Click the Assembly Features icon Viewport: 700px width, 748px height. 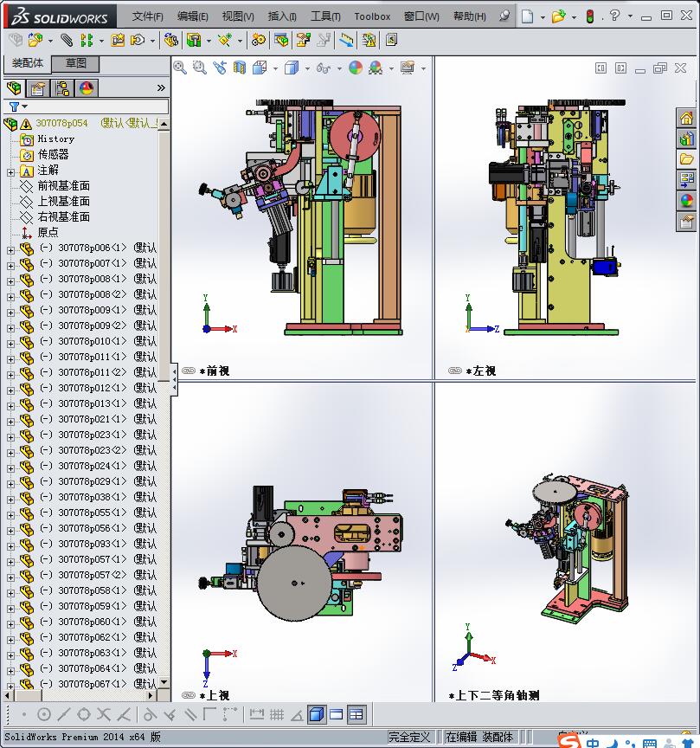click(x=194, y=40)
